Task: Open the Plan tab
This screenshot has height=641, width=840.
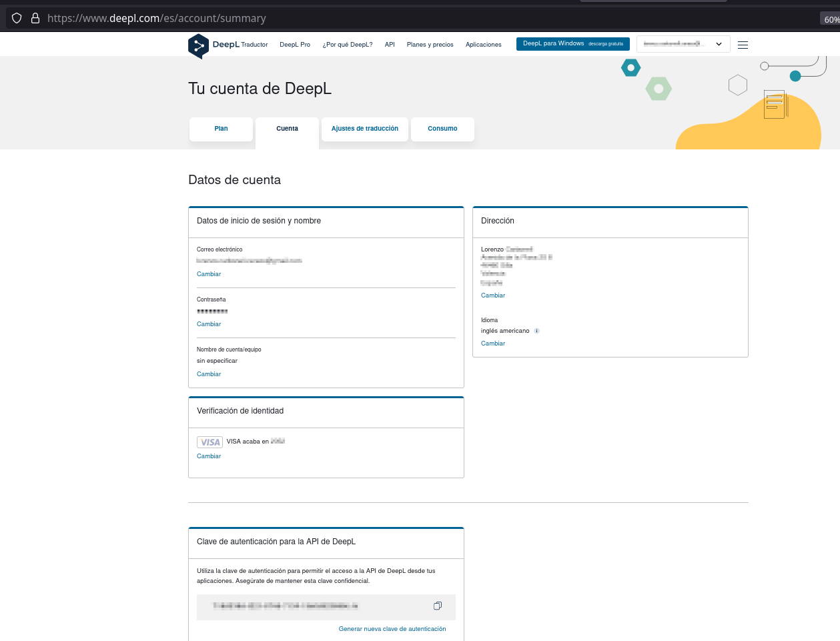Action: coord(221,129)
